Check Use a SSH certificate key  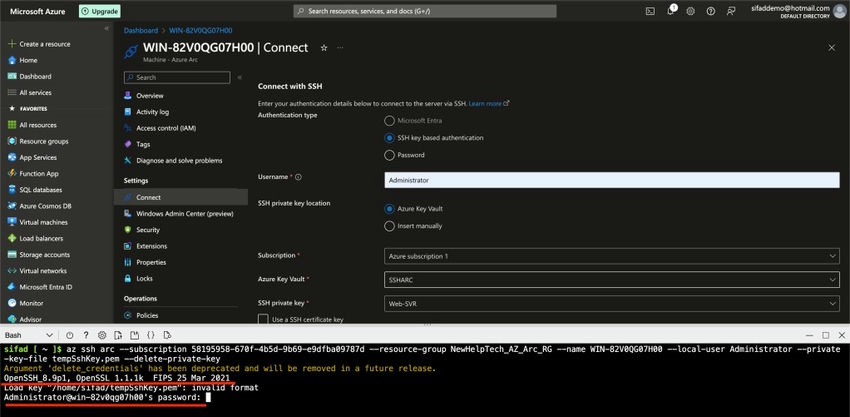(x=263, y=319)
